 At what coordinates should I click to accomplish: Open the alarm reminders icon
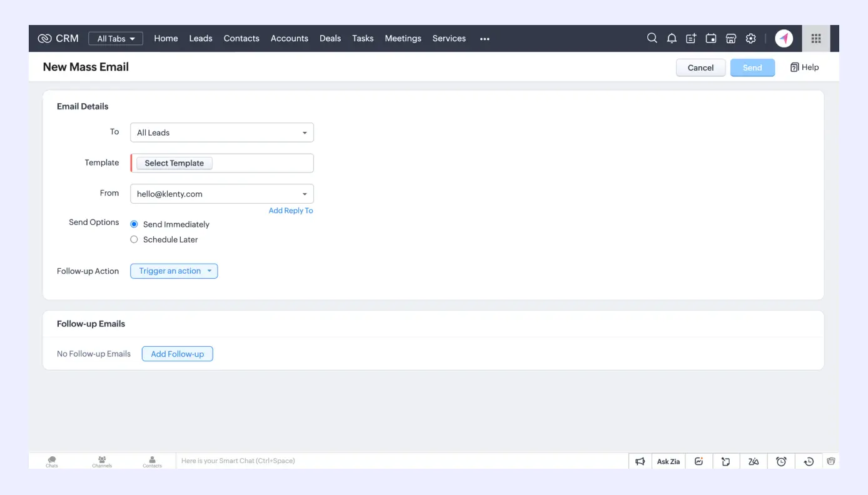pyautogui.click(x=781, y=461)
